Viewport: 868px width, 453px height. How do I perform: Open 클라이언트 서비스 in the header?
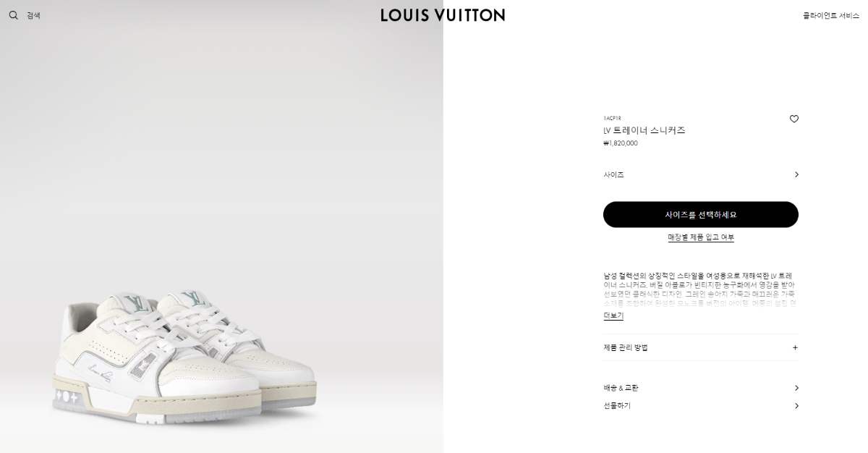pos(831,15)
